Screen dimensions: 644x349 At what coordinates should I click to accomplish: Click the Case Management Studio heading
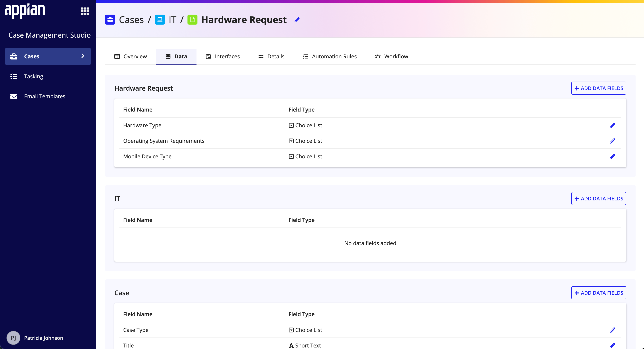pos(50,35)
